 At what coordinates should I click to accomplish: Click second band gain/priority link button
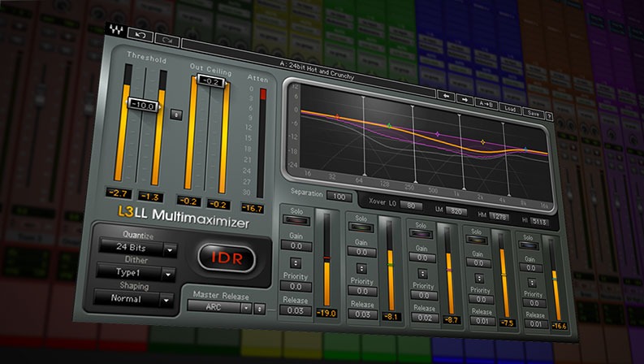tap(361, 268)
